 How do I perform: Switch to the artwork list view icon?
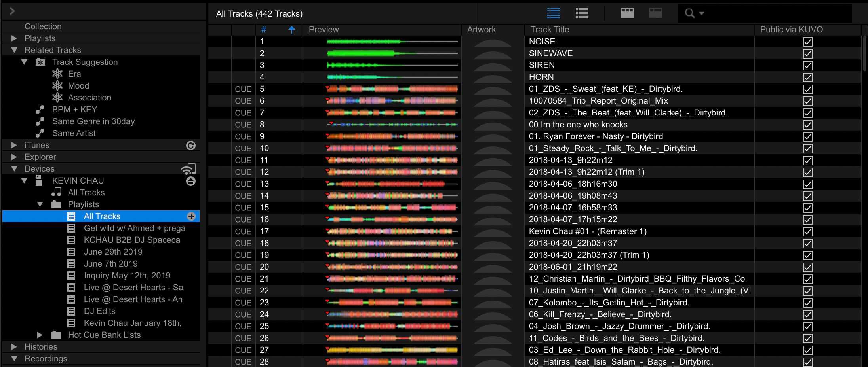(x=582, y=13)
